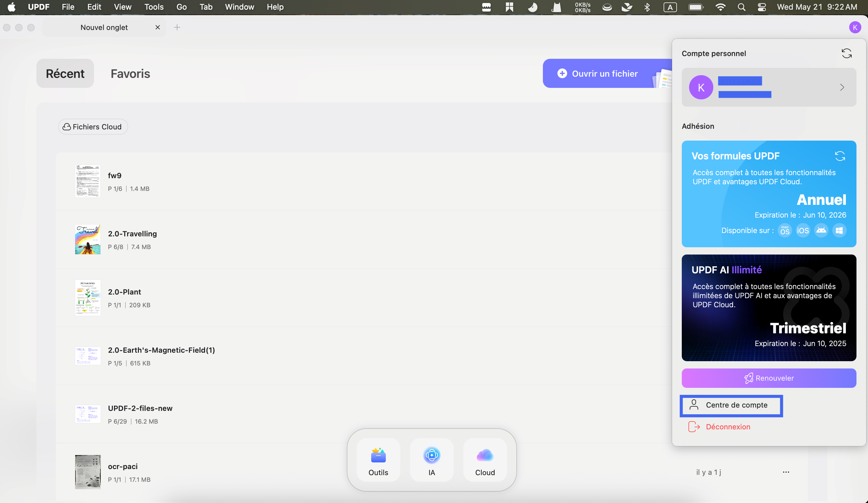Open the Cloud icon in bottom dock
The image size is (868, 503).
click(x=485, y=455)
